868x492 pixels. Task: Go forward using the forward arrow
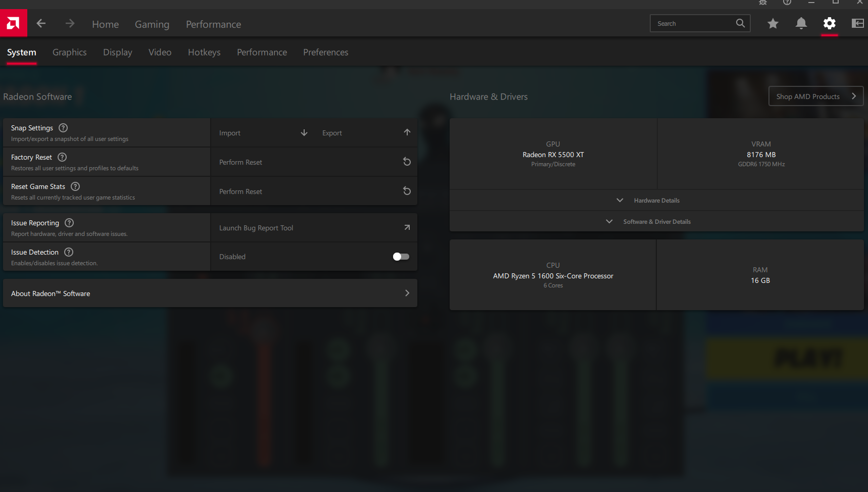pyautogui.click(x=70, y=23)
